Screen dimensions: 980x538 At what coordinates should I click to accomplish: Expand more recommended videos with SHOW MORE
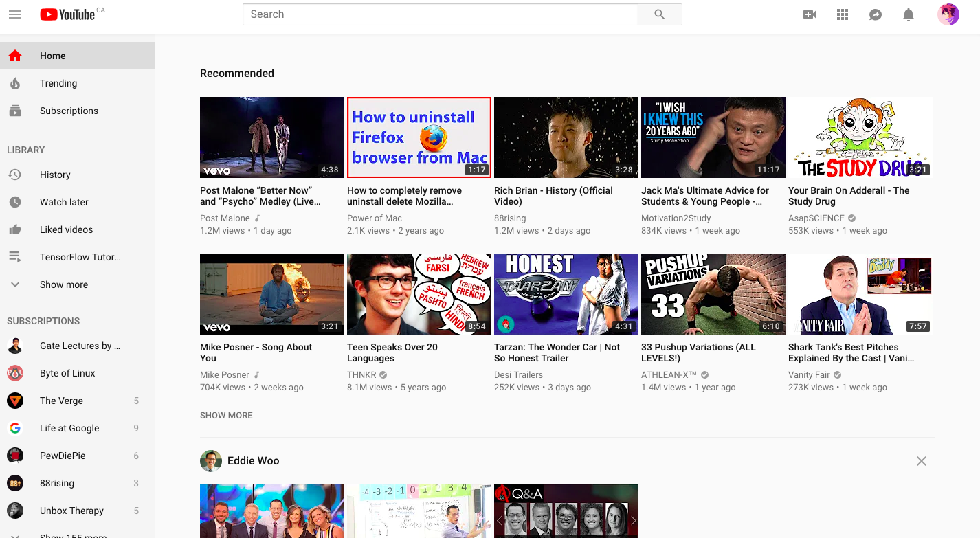pos(226,416)
